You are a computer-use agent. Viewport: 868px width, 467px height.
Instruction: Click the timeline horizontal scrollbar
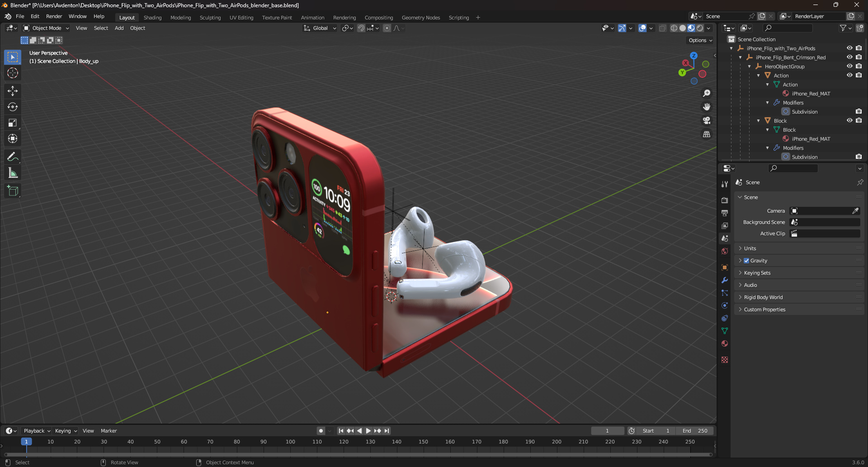coord(358,454)
